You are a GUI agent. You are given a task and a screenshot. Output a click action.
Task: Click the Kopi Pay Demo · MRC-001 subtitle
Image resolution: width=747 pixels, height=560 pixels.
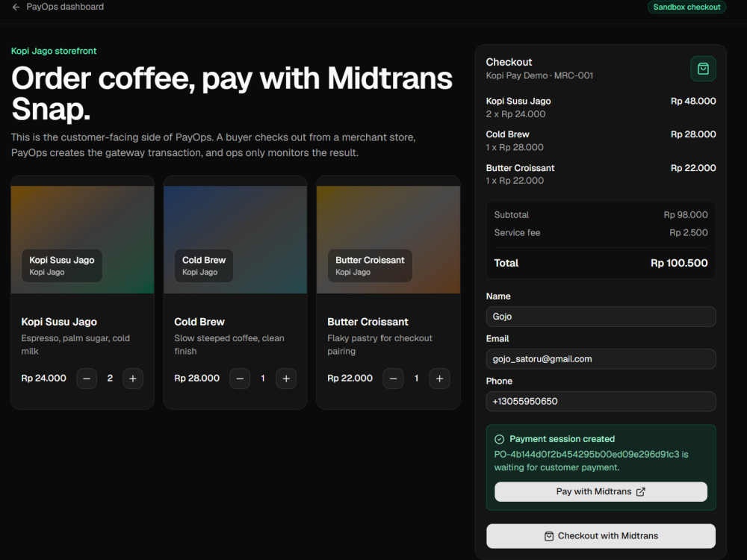pyautogui.click(x=539, y=75)
